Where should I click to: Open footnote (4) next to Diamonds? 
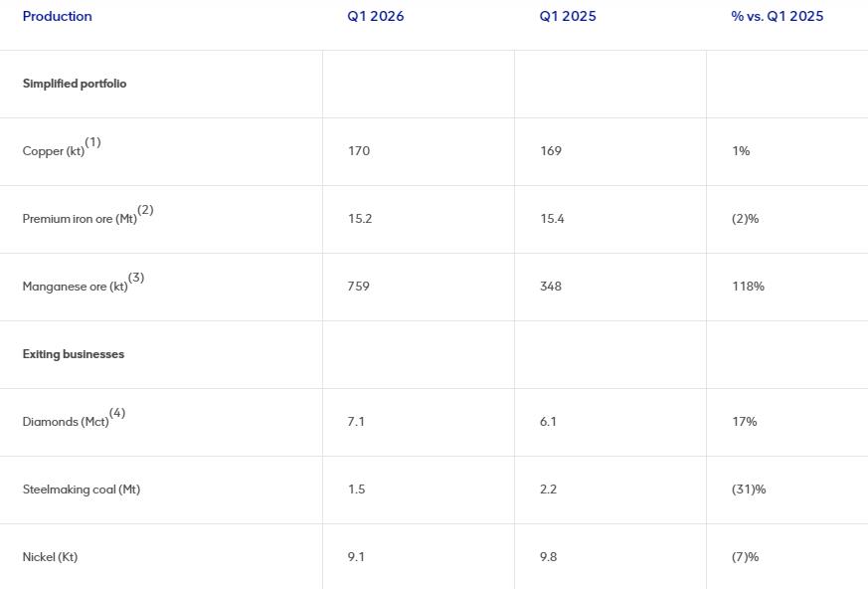[x=117, y=413]
